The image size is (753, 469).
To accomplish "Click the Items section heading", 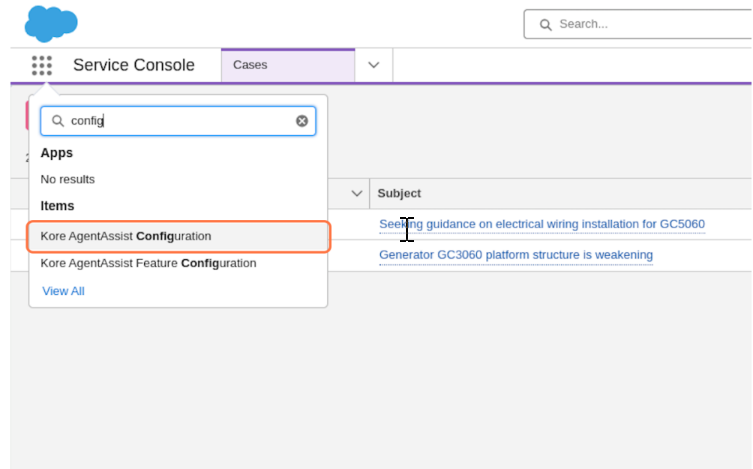I will point(57,206).
